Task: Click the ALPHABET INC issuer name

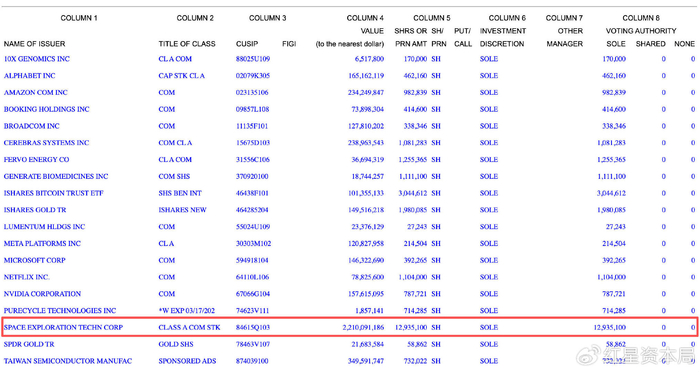Action: [29, 76]
